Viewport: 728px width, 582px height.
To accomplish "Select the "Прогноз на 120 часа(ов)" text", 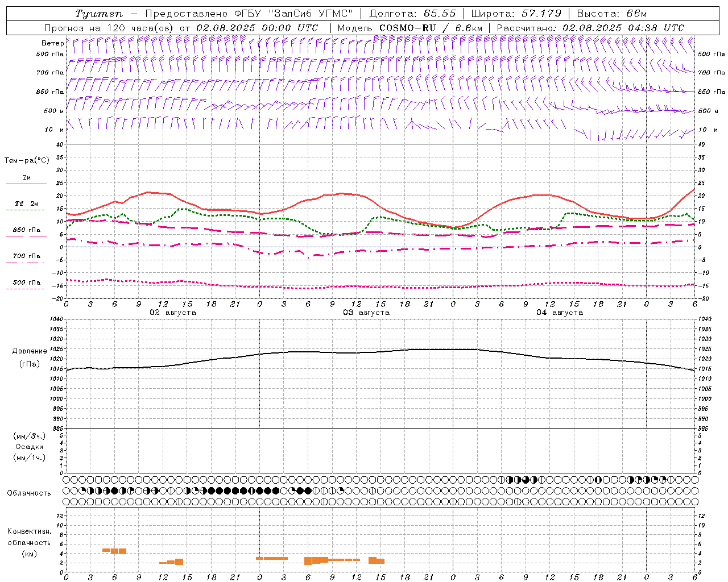I will point(109,28).
